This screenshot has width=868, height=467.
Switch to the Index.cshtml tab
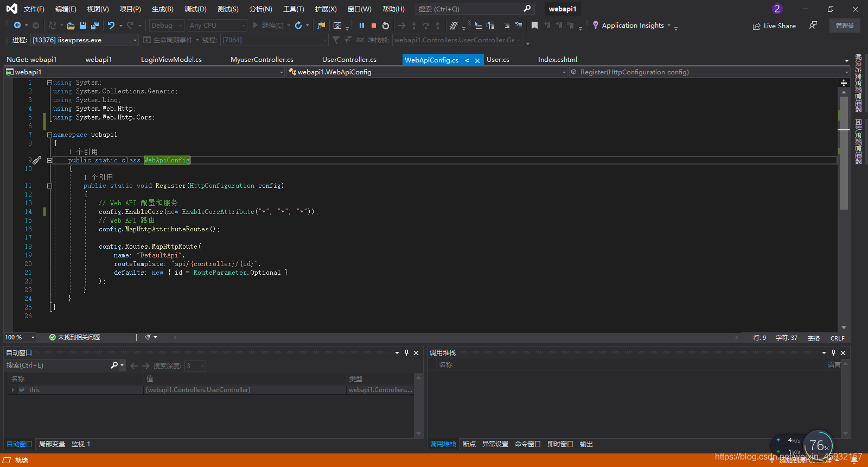tap(558, 60)
